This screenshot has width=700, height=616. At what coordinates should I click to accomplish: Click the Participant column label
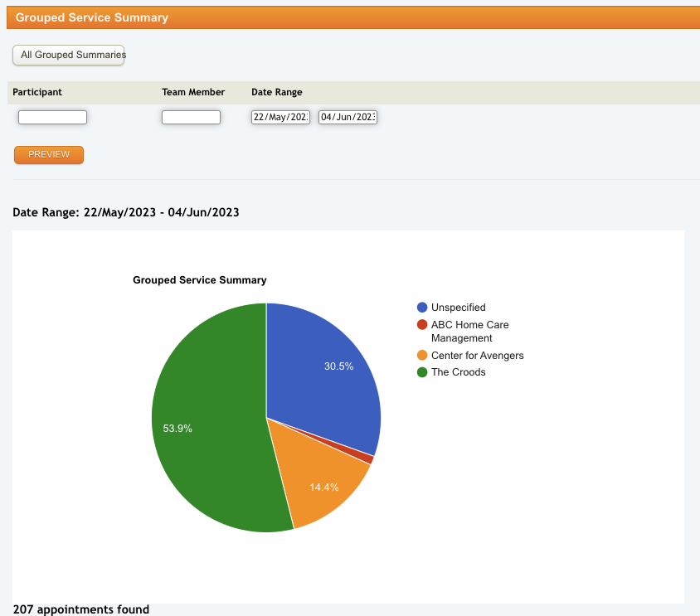(37, 92)
